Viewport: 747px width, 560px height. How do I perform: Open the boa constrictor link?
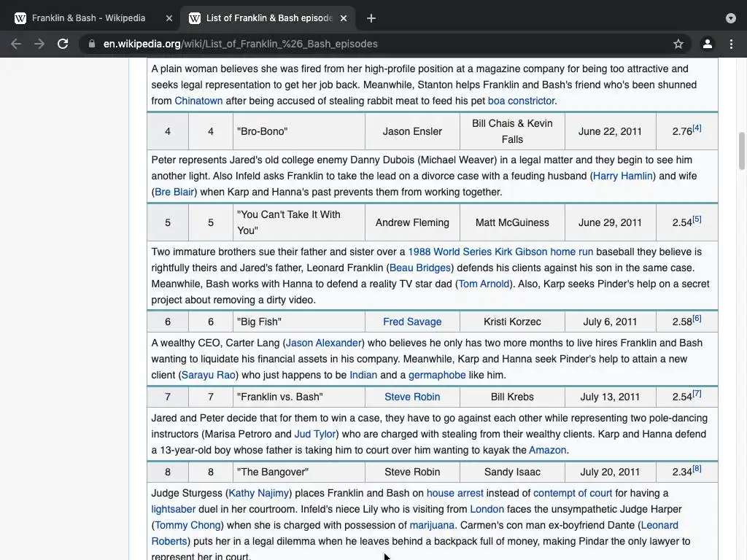click(x=521, y=101)
